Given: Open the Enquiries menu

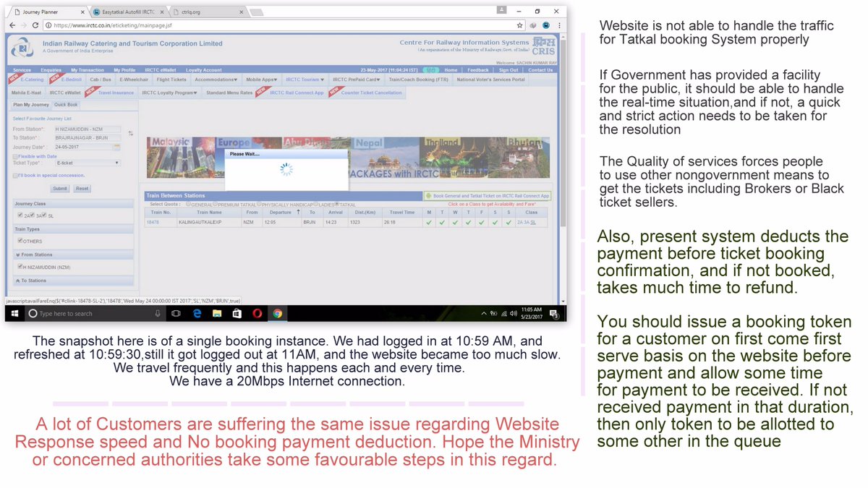Looking at the screenshot, I should [x=51, y=70].
